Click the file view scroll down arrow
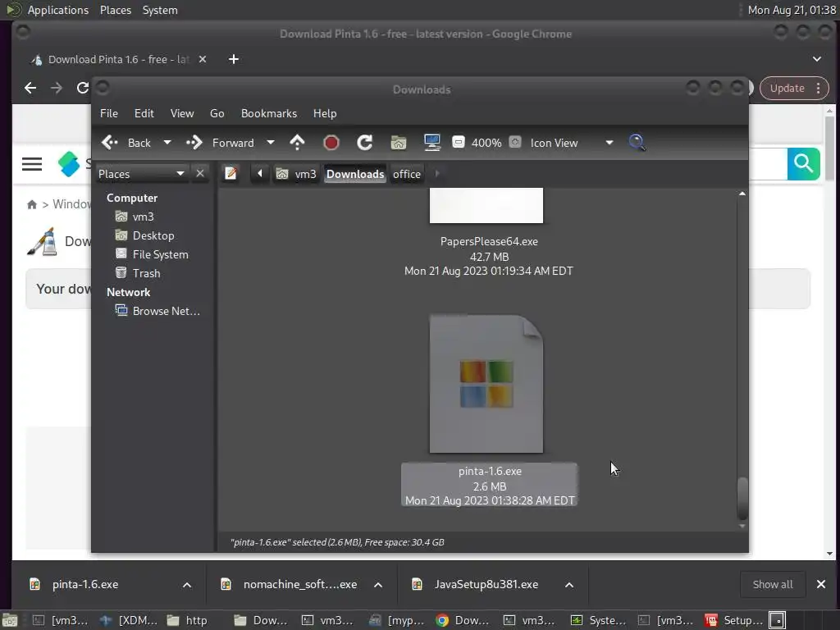Screen dimensions: 840x630 coord(742,526)
